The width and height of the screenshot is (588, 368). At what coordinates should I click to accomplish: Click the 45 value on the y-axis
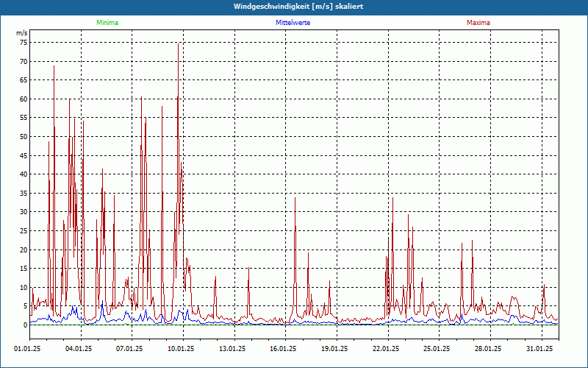tap(24, 155)
